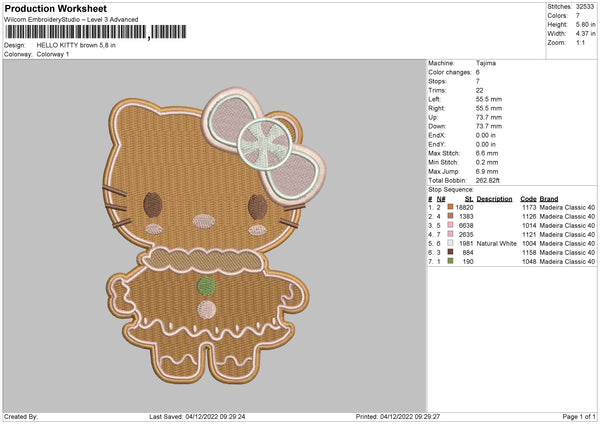The width and height of the screenshot is (600, 424).
Task: Click the Production Worksheet title
Action: [55, 8]
